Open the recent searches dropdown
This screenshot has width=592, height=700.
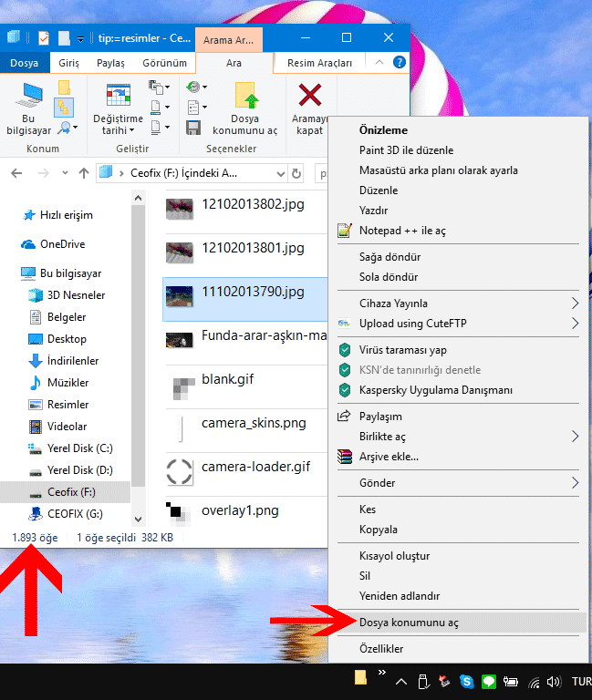(196, 87)
